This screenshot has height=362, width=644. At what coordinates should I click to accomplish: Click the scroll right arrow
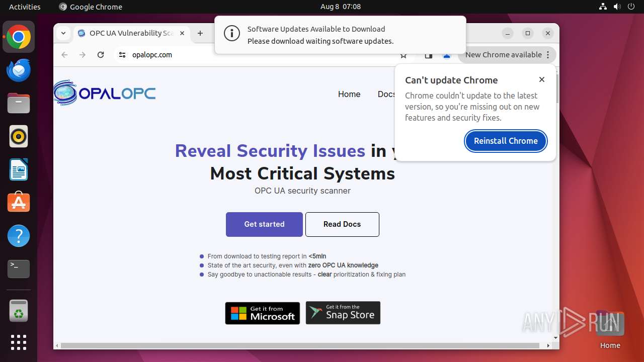[548, 345]
